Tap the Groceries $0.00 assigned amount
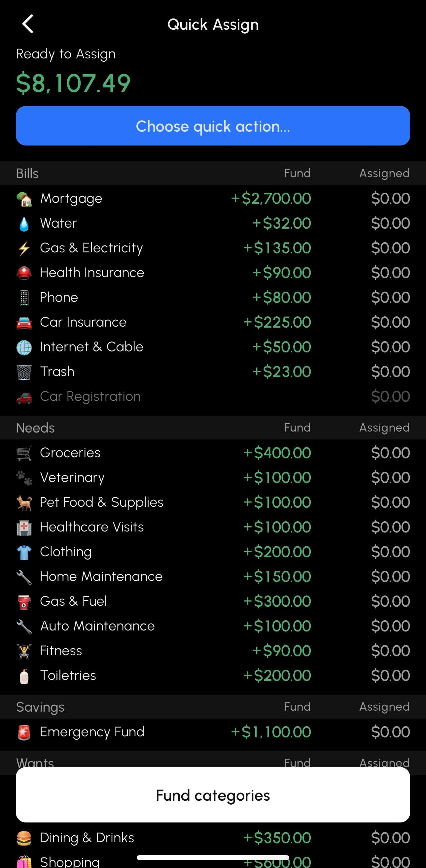Image resolution: width=426 pixels, height=868 pixels. point(390,453)
